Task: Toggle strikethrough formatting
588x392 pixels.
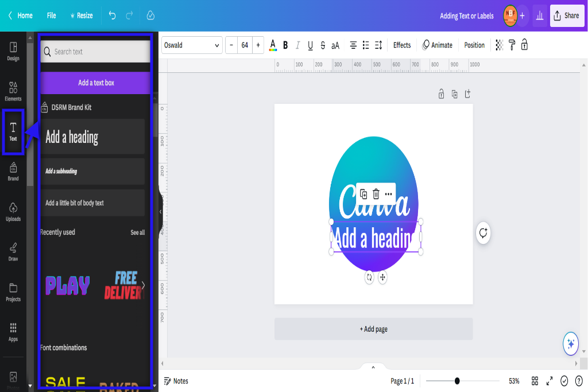Action: (323, 45)
